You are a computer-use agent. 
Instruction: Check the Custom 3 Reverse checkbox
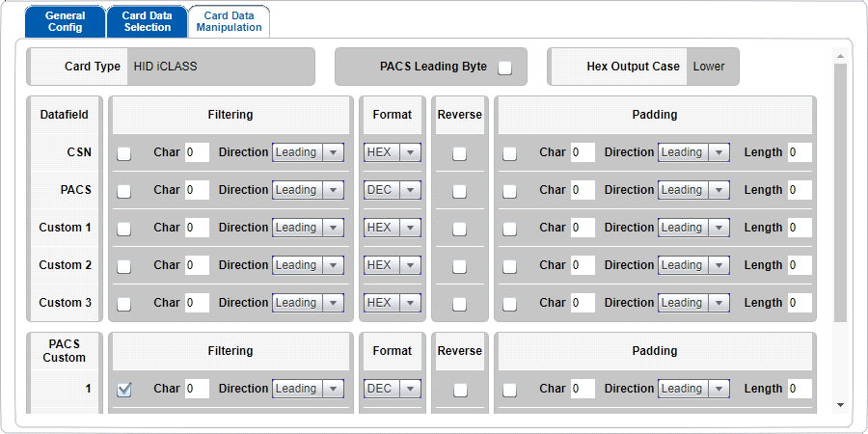point(460,304)
